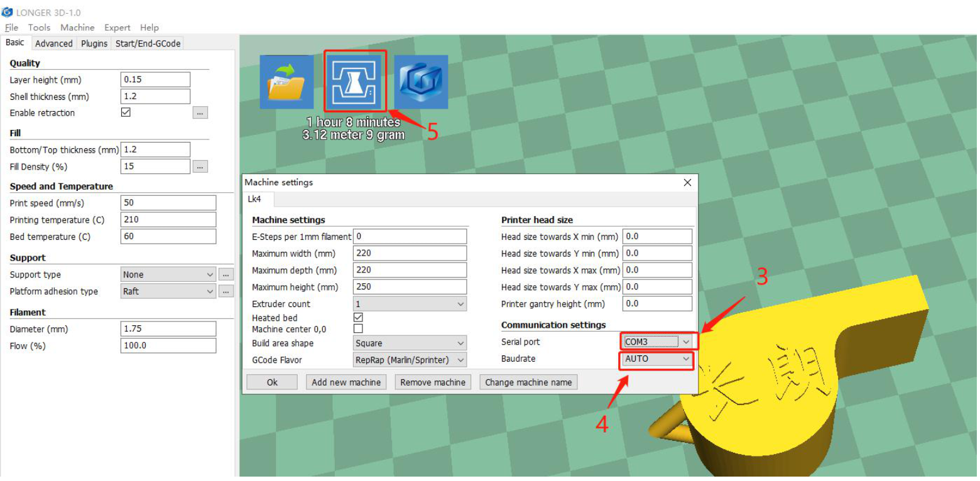
Task: Switch to the Start/End-GCode tab
Action: click(x=148, y=43)
